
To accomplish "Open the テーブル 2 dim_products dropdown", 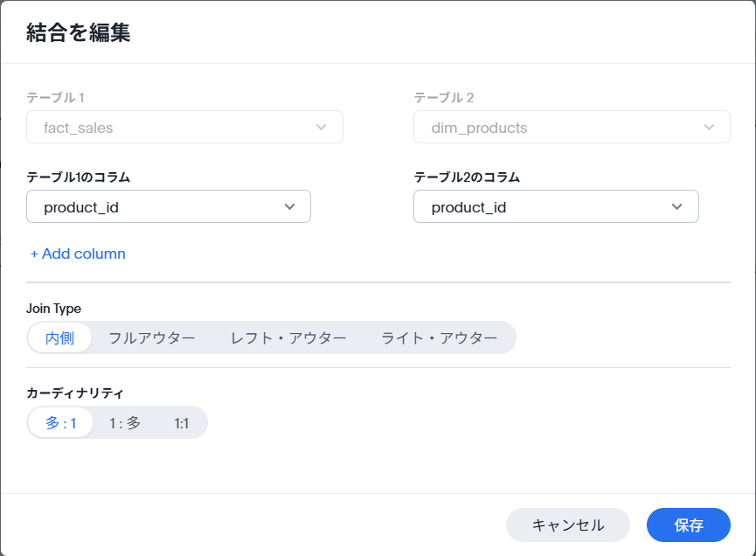I will coord(572,127).
